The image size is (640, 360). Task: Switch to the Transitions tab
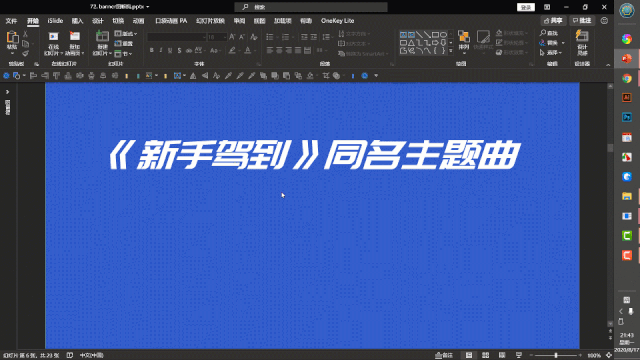118,21
